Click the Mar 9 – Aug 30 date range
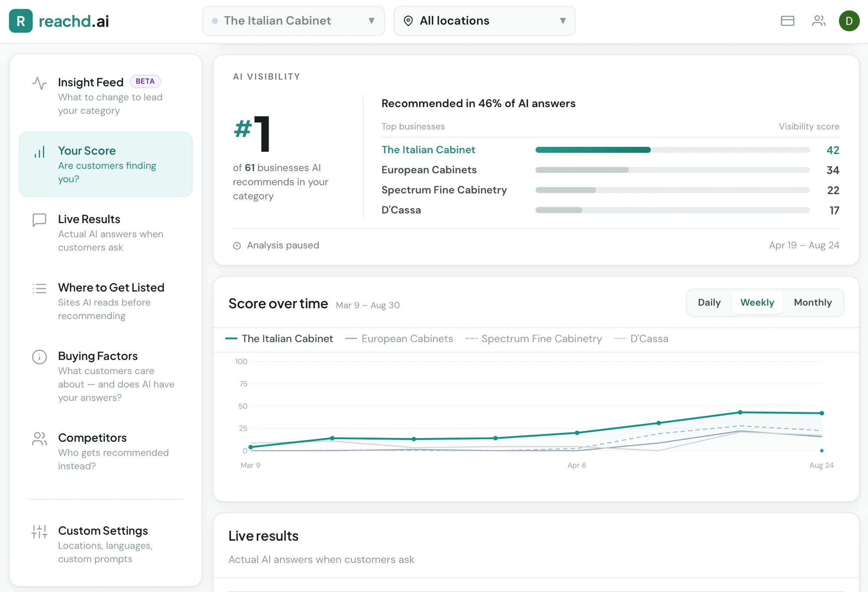 point(368,305)
